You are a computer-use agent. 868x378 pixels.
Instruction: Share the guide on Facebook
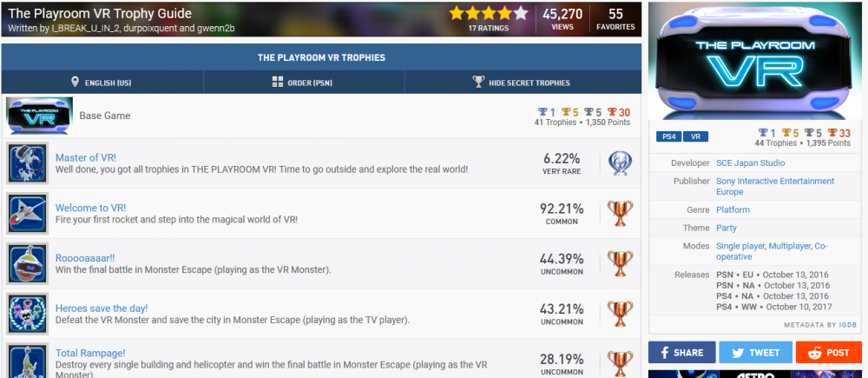681,353
